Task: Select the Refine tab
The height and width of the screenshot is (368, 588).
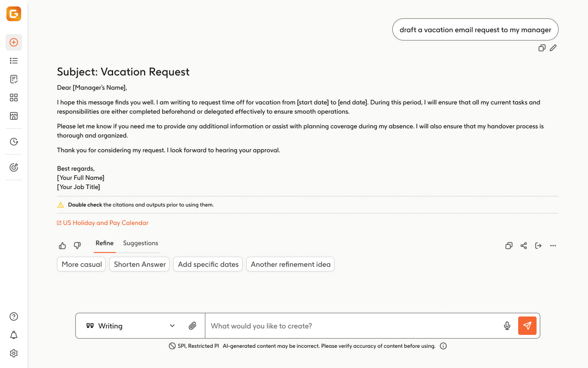Action: click(x=105, y=243)
